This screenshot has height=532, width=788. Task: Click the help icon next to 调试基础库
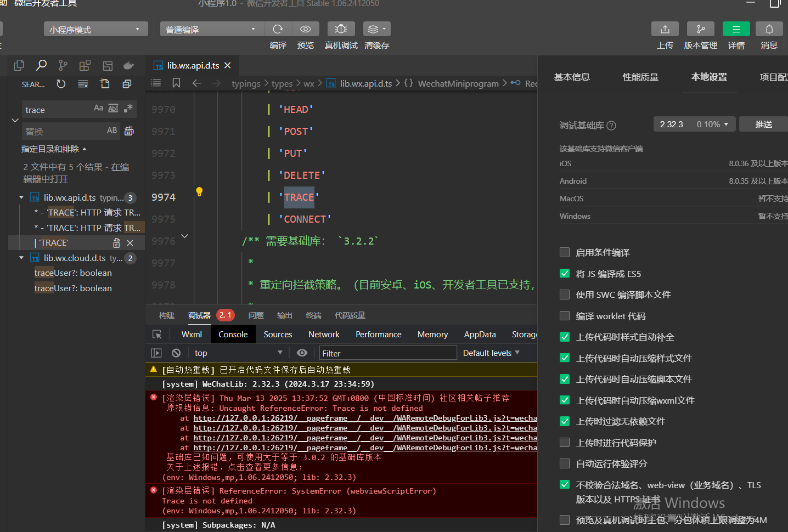(611, 126)
